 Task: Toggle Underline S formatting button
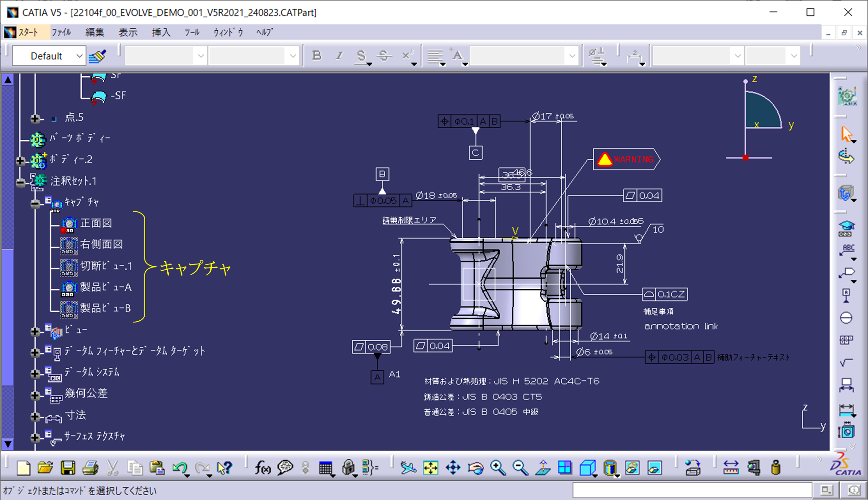[x=361, y=56]
